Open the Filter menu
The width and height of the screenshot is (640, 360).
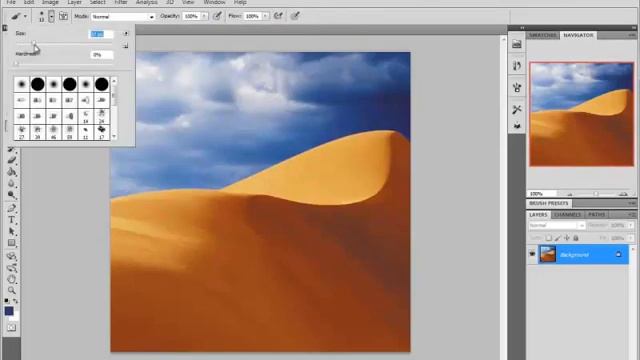pos(120,2)
